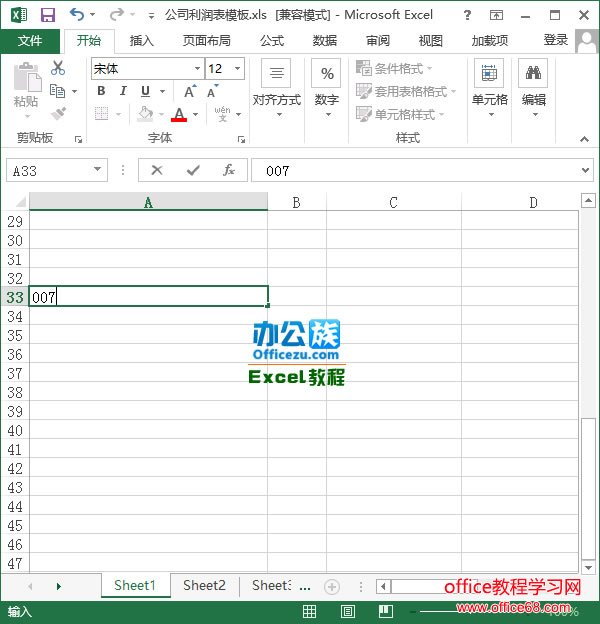Toggle underline formatting
This screenshot has width=600, height=624.
[x=146, y=91]
